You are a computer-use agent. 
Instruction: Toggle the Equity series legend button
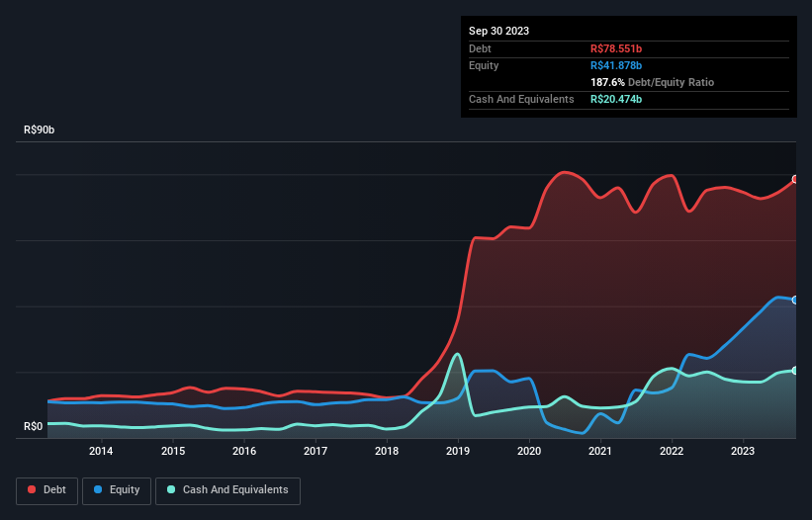[117, 490]
